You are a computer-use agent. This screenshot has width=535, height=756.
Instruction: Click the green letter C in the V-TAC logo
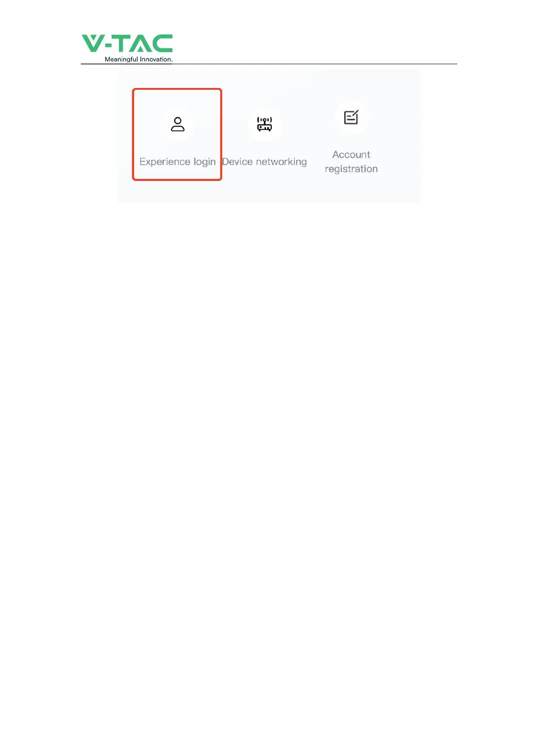click(163, 43)
